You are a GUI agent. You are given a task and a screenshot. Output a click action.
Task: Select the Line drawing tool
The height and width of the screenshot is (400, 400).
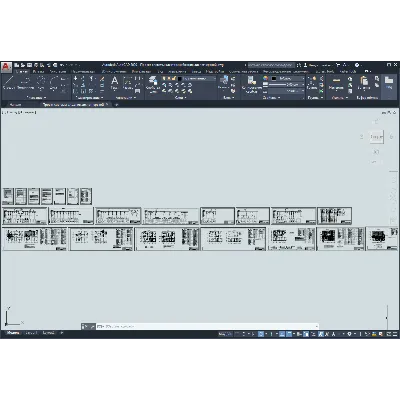point(9,83)
